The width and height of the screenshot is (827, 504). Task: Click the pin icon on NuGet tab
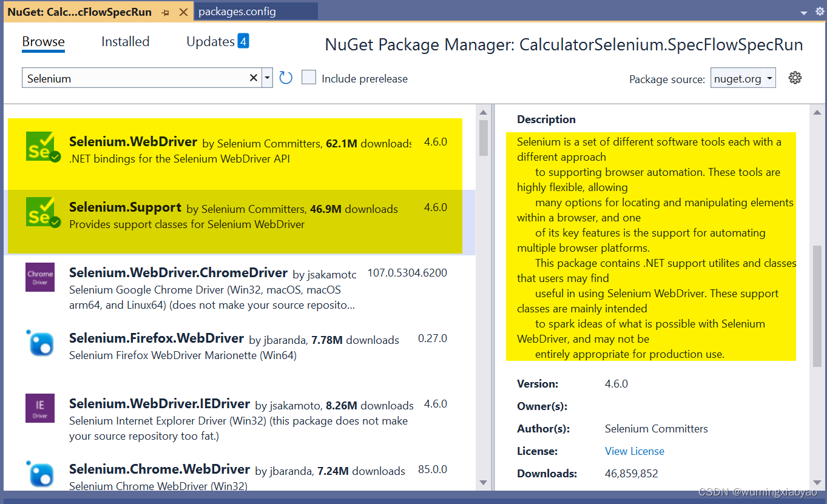(166, 12)
